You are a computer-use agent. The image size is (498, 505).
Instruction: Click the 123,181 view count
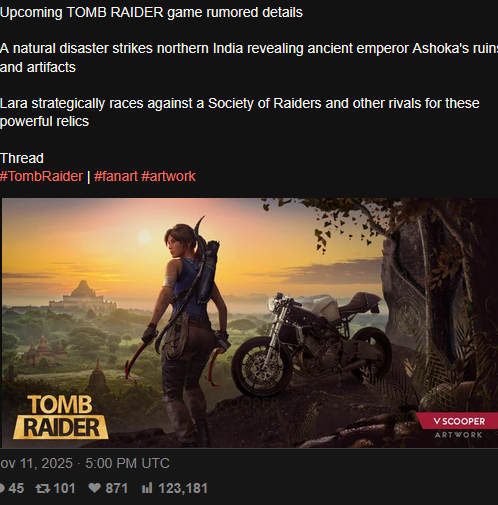[183, 489]
